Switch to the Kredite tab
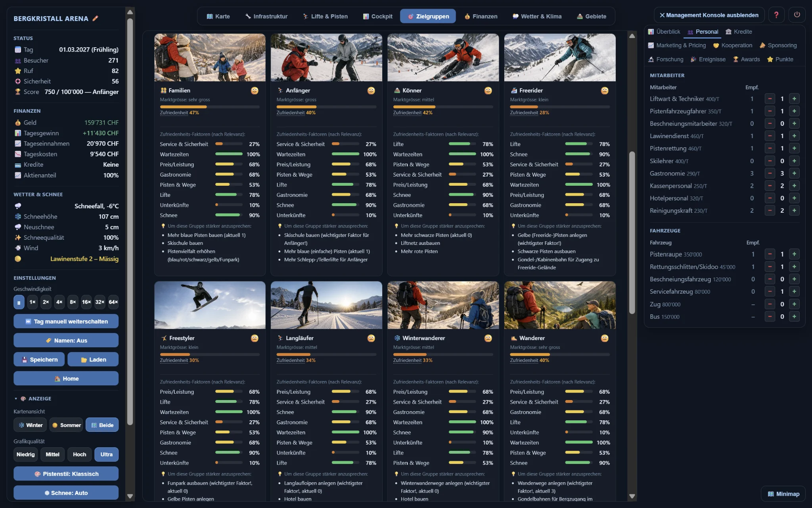812x508 pixels. tap(738, 32)
